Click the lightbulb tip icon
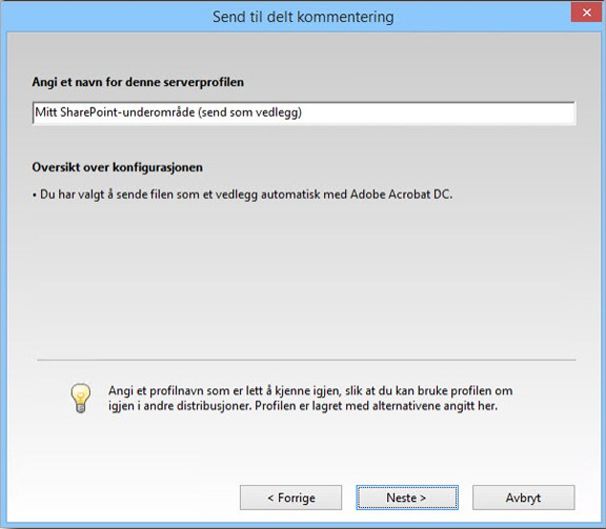 tap(81, 398)
